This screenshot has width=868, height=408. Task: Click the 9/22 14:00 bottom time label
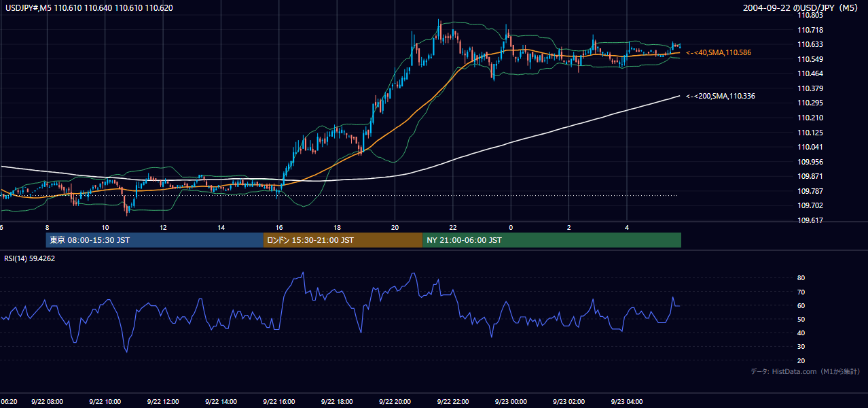coord(221,401)
